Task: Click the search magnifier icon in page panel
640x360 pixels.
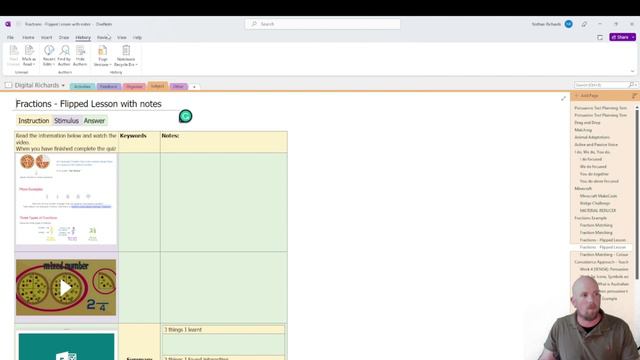Action: point(631,85)
